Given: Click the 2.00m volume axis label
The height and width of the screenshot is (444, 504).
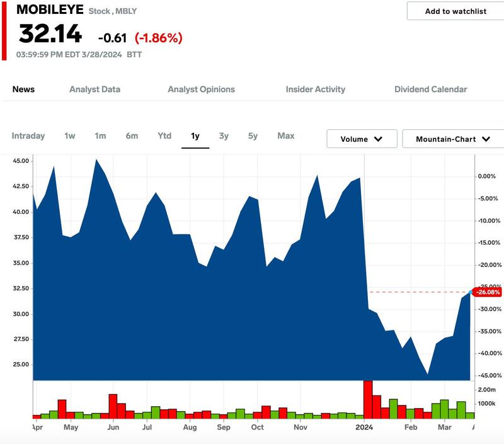Looking at the screenshot, I should click(487, 390).
